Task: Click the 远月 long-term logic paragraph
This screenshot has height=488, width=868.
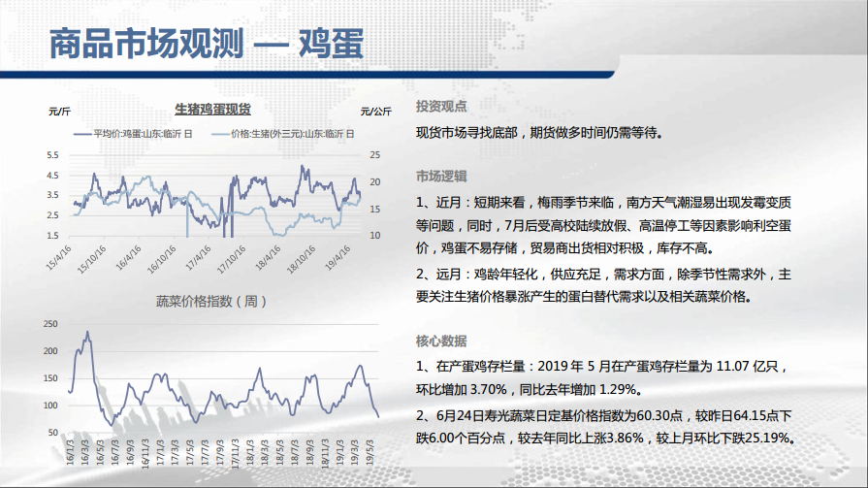Action: pos(603,286)
